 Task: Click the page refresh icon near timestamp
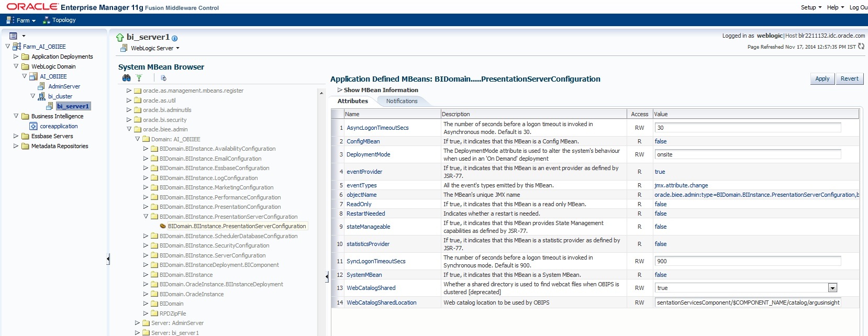[861, 47]
